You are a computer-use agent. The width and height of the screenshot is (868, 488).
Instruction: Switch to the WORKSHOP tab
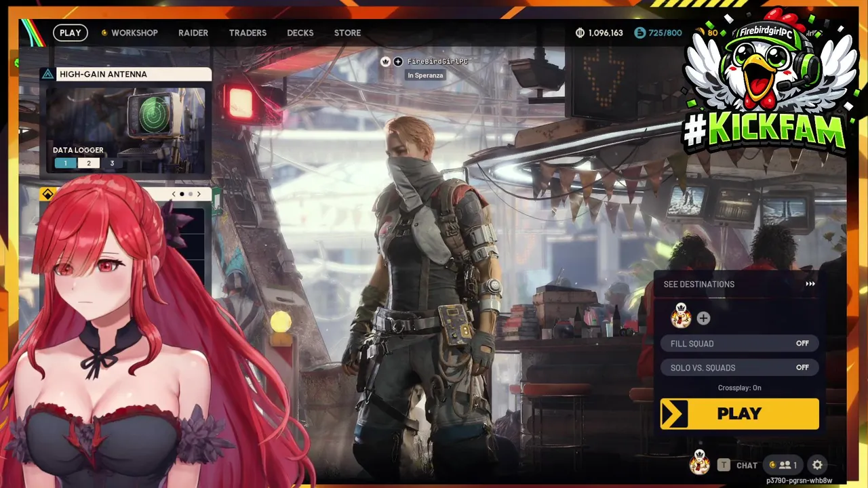[134, 33]
